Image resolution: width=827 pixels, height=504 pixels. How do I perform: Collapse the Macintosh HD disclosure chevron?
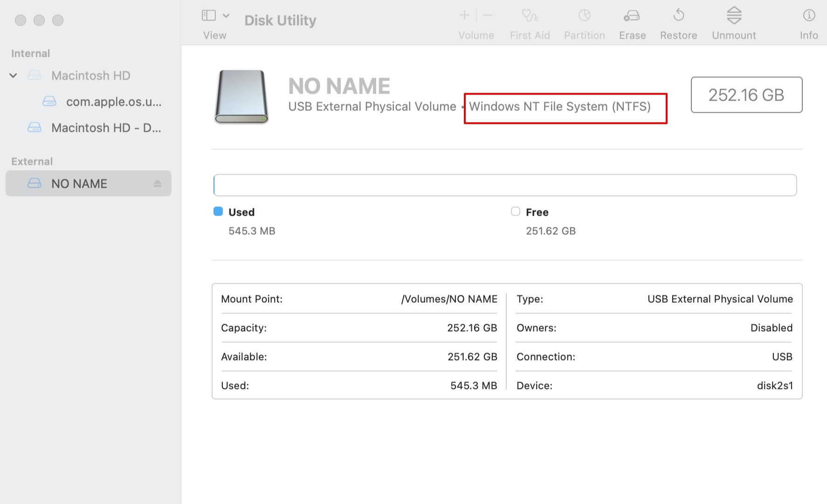point(13,75)
